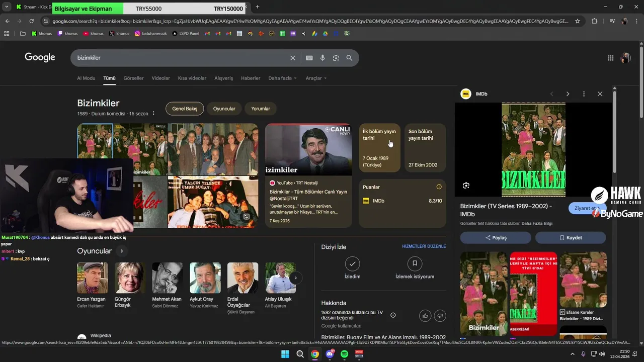644x362 pixels.
Task: Open the Wikipedia result
Action: (100, 336)
